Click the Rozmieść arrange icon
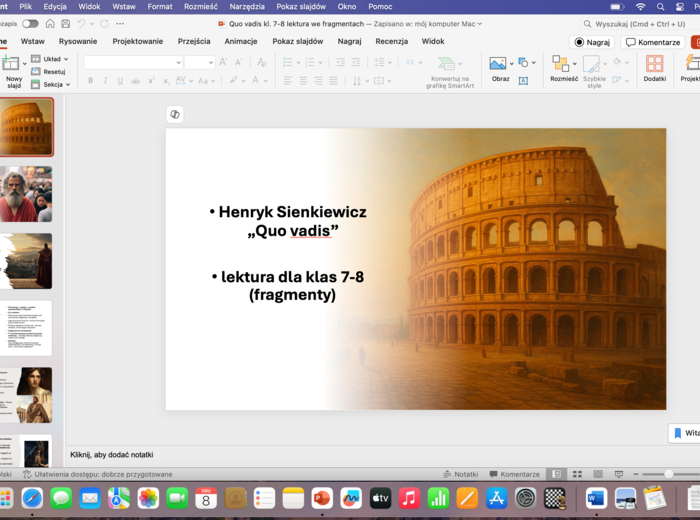This screenshot has width=700, height=520. coord(562,65)
